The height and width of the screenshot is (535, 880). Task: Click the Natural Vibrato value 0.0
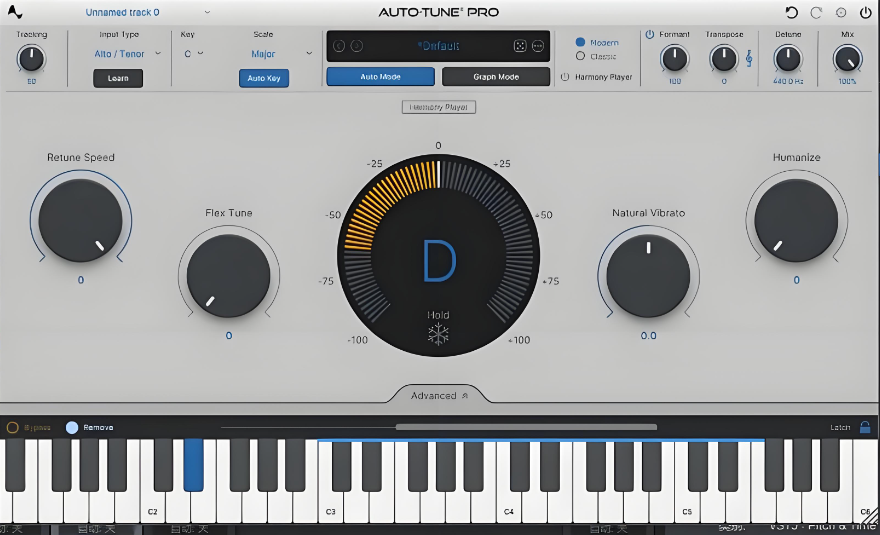pos(648,336)
